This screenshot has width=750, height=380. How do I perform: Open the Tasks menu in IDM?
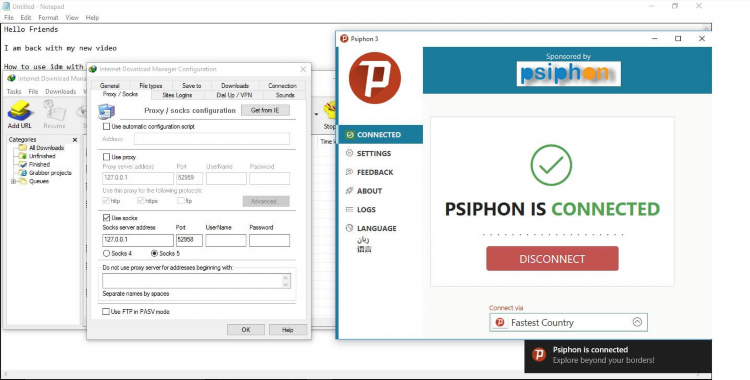(x=14, y=91)
